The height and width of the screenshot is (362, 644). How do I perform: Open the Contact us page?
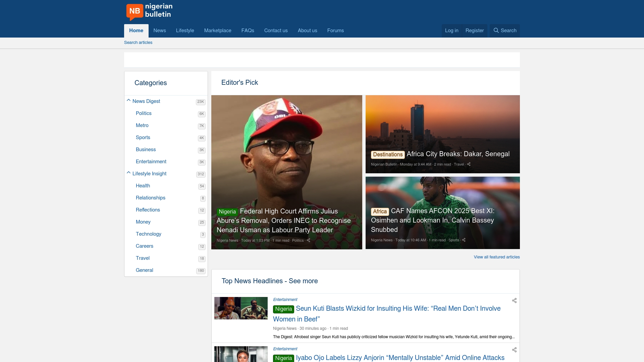click(276, 31)
